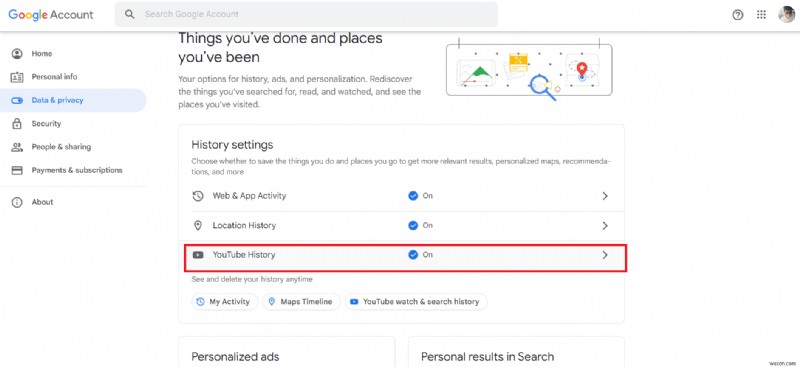The image size is (800, 367).
Task: Click the blue check next to Web & App Activity
Action: click(413, 196)
